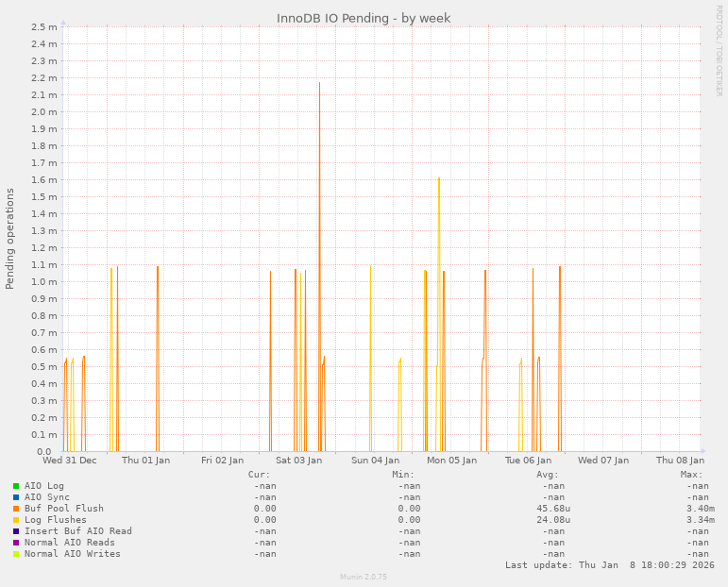Click the 'Normal AIO Reads' legend label
Screen dimensions: 728x587
(70, 543)
